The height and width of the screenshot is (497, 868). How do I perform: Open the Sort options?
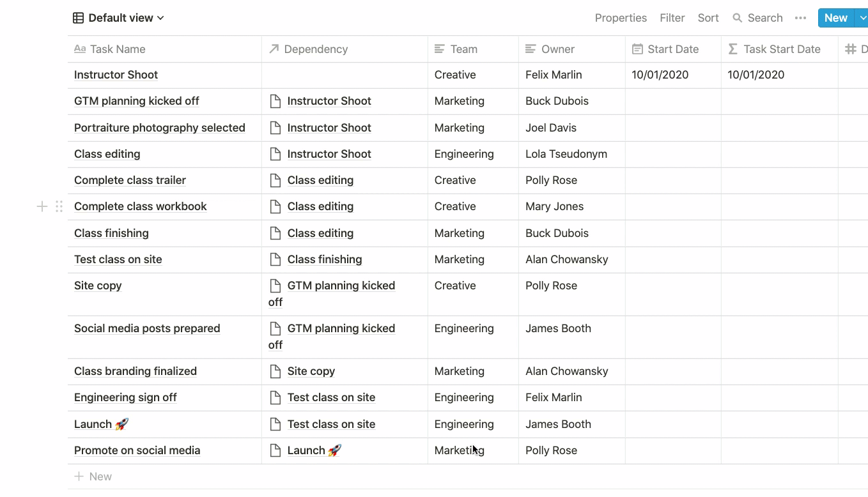click(x=708, y=18)
